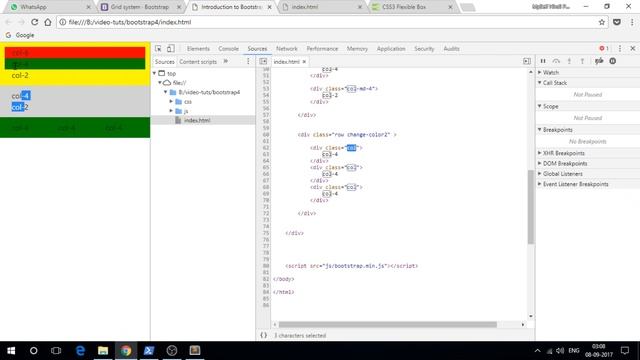Toggle the file navigator sidebar icon

(x=263, y=62)
